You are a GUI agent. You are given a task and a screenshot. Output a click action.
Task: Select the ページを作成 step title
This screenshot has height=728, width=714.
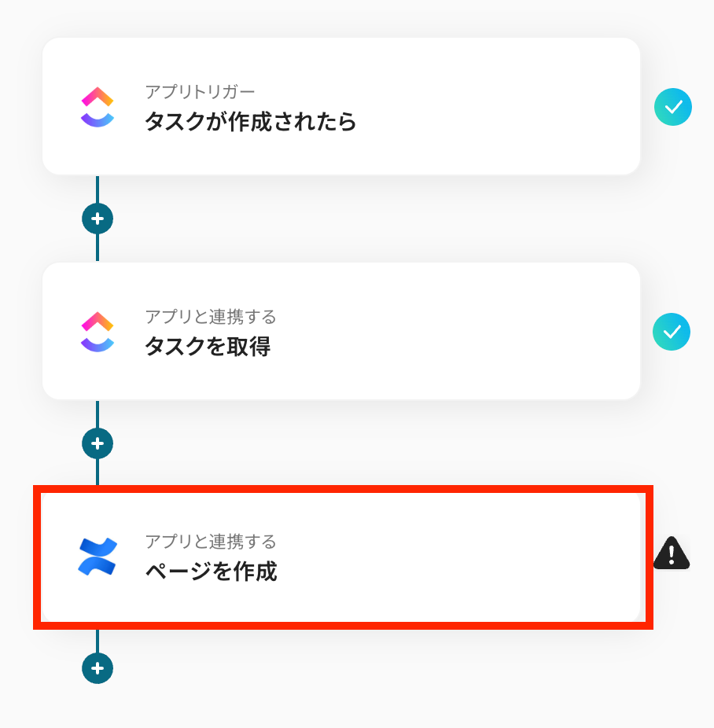click(x=211, y=572)
